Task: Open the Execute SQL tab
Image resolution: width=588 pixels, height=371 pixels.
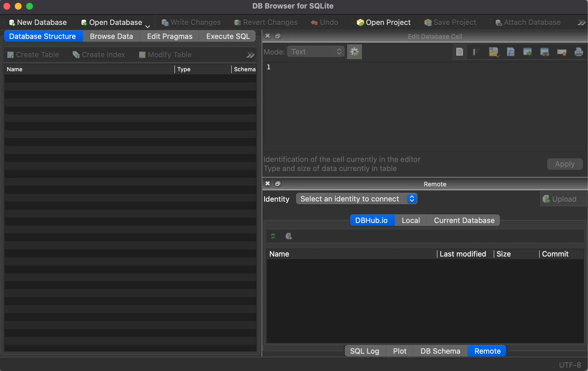Action: pyautogui.click(x=228, y=36)
